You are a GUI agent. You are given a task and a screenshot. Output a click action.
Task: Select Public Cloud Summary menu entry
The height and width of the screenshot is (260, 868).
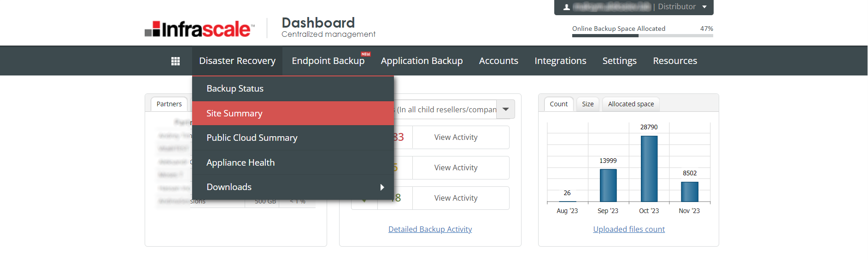point(293,138)
